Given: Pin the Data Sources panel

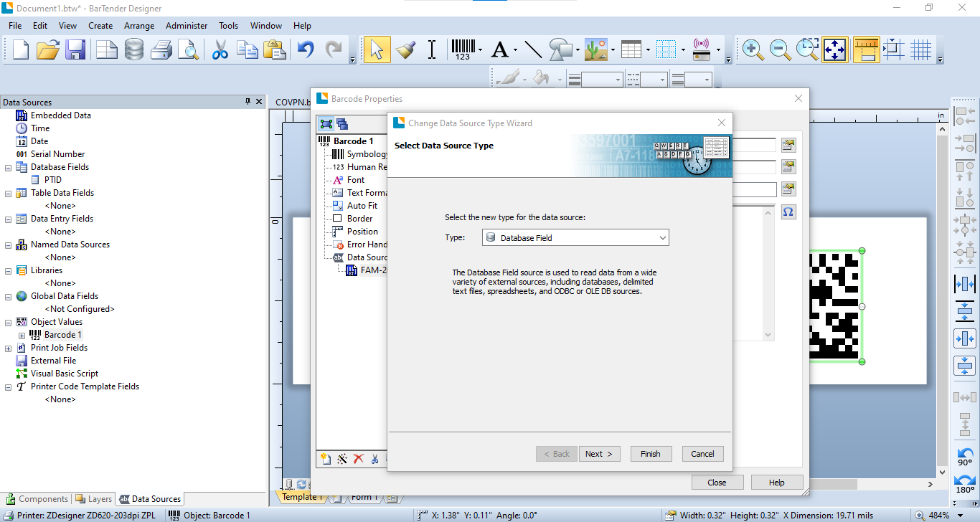Looking at the screenshot, I should click(x=248, y=102).
